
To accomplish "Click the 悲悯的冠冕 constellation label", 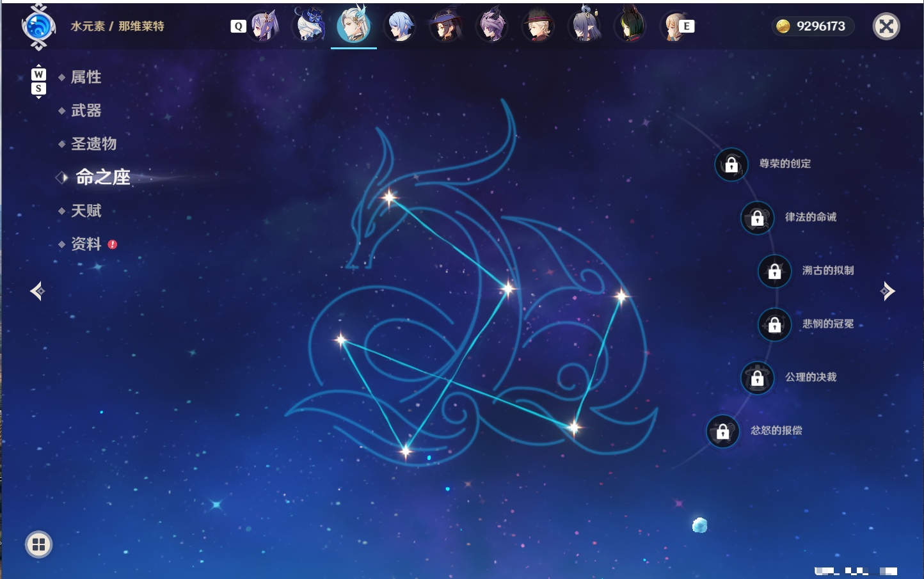I will [x=828, y=324].
